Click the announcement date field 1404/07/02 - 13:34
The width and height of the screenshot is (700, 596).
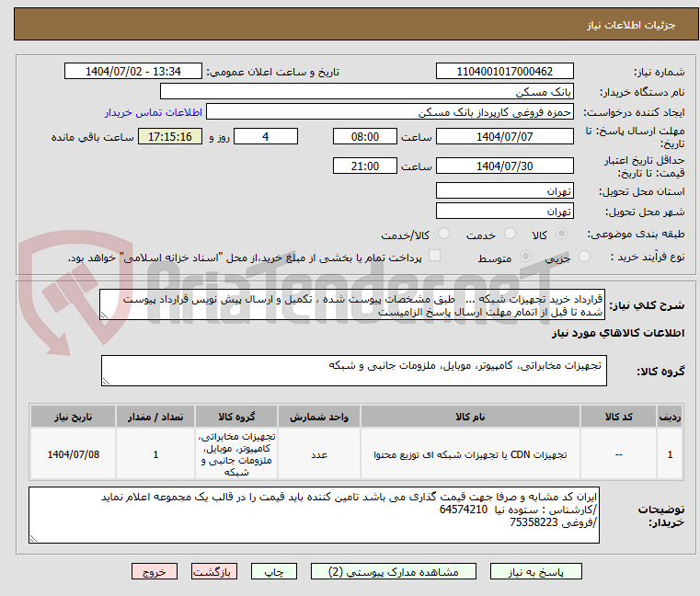click(133, 72)
